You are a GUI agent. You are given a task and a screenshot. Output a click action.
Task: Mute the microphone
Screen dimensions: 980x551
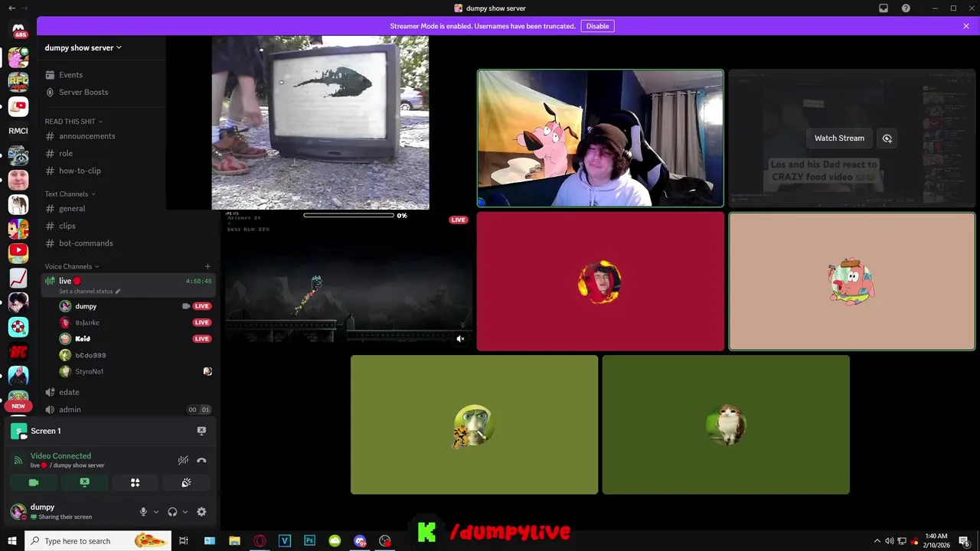coord(143,512)
